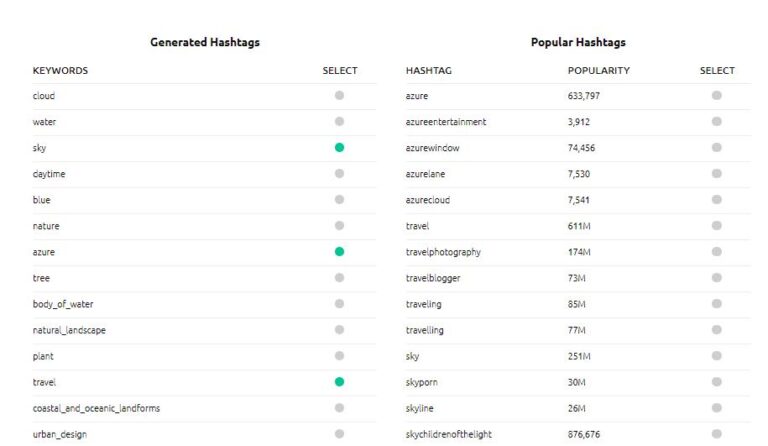Deselect the azure keyword toggle

point(339,252)
